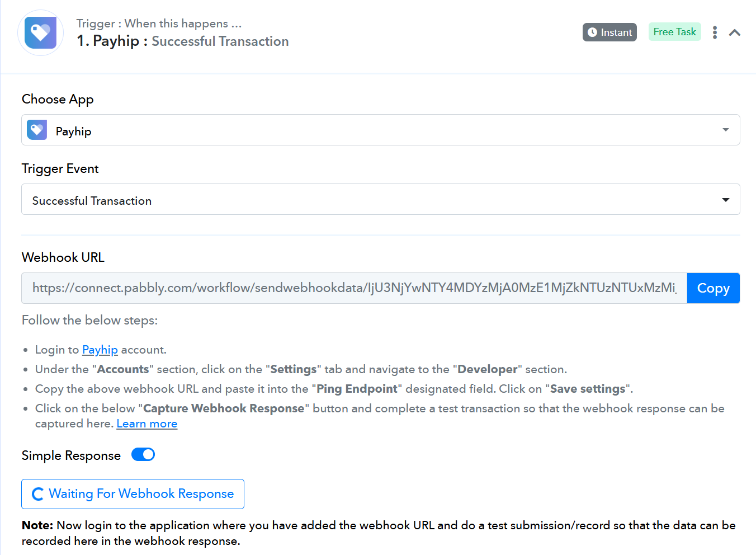The image size is (756, 555).
Task: Click the small Payhip icon in the Choose App field
Action: coord(37,130)
